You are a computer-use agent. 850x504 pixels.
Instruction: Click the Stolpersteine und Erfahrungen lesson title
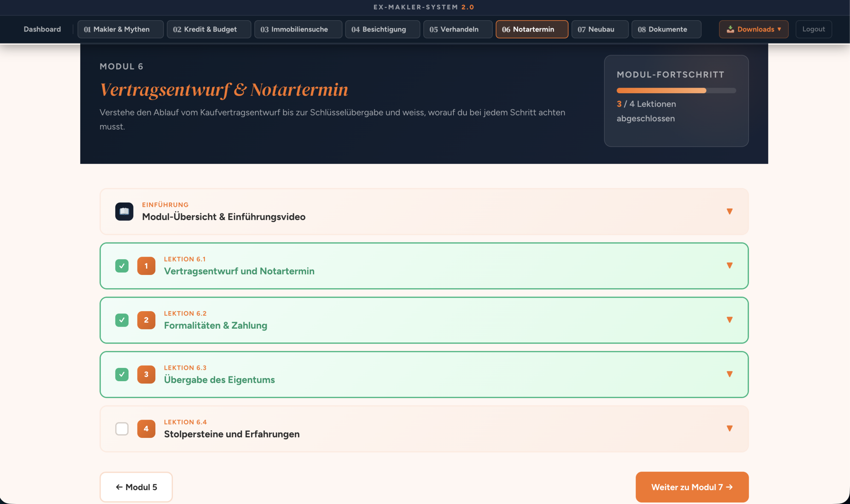232,434
